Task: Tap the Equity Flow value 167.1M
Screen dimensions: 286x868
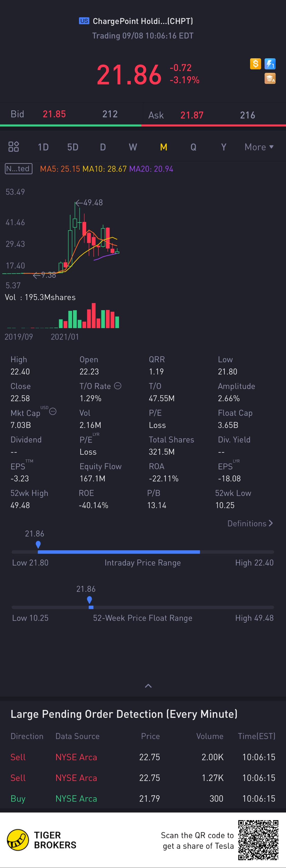Action: (92, 479)
